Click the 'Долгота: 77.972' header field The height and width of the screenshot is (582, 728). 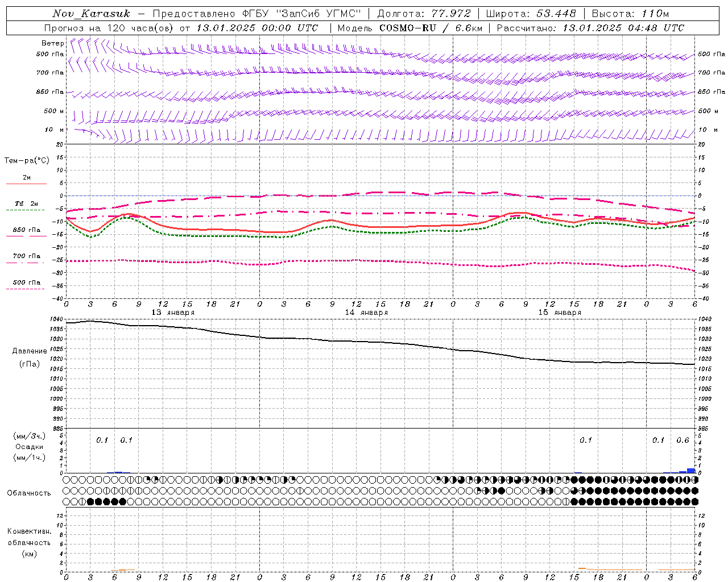(424, 13)
